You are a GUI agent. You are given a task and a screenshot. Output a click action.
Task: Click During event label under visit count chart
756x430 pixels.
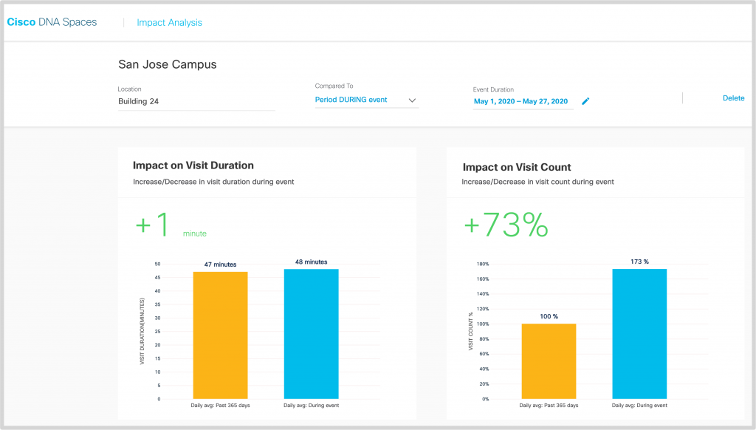[639, 408]
